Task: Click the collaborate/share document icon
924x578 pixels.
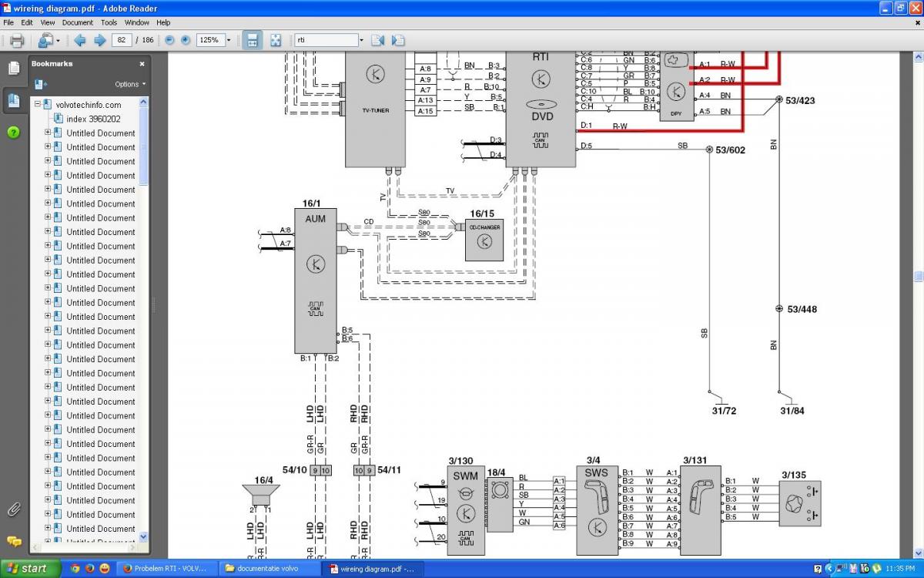Action: (45, 40)
